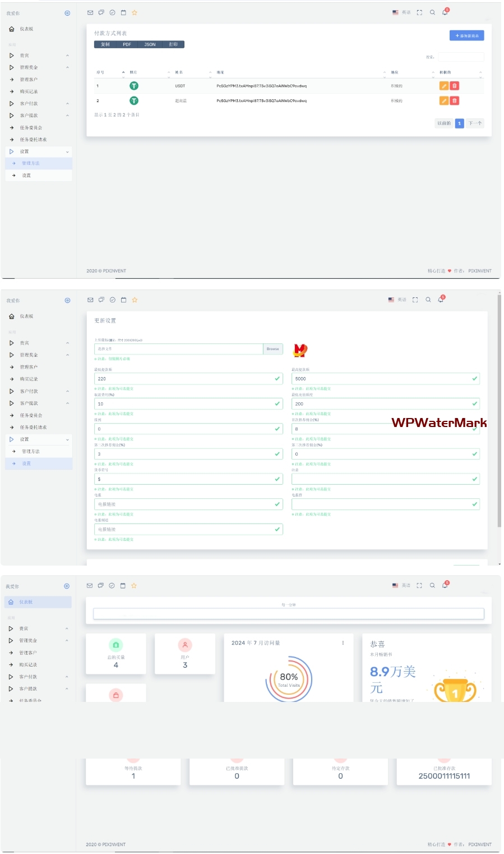Click the search magnifier above the update settings form
504x854 pixels.
coord(428,300)
